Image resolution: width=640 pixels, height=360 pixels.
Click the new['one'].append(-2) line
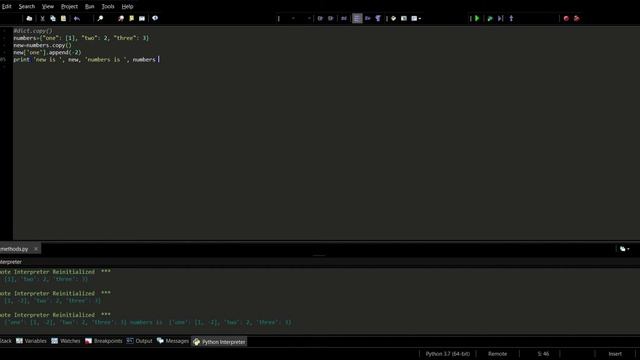47,52
